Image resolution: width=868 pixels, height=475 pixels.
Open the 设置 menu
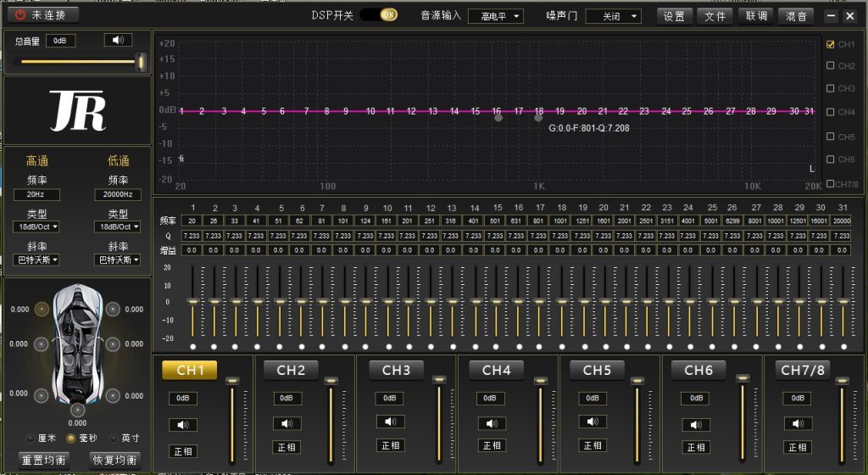[674, 16]
